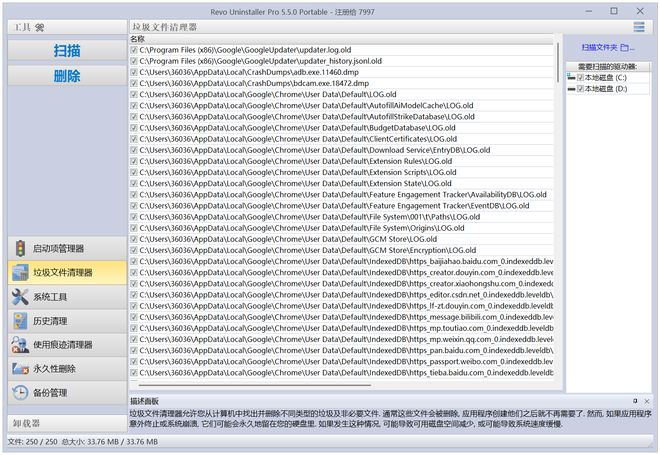Select Extension State\LOG.old row

(x=341, y=184)
